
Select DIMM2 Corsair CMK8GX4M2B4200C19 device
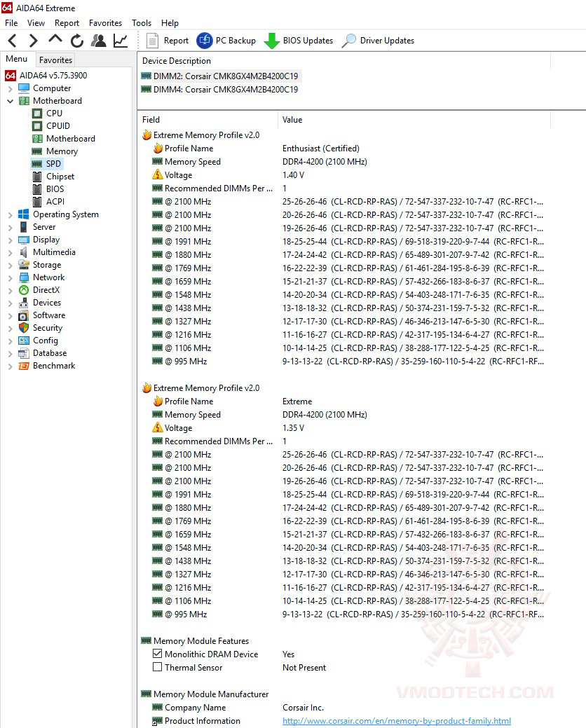pos(226,76)
